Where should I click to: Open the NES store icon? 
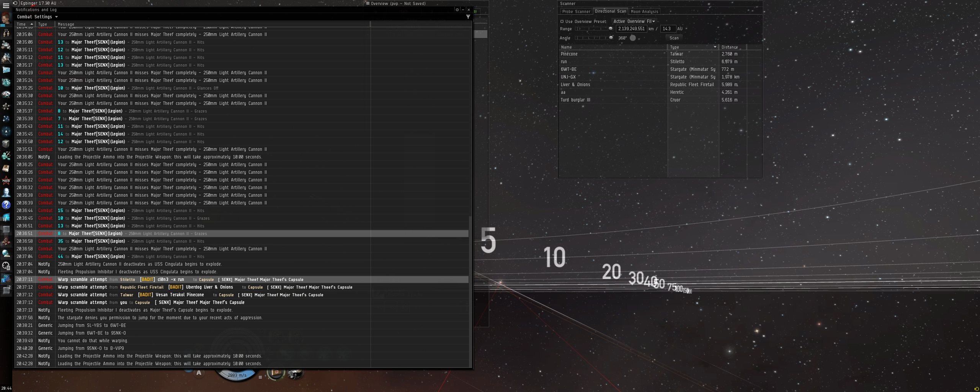pos(6,180)
